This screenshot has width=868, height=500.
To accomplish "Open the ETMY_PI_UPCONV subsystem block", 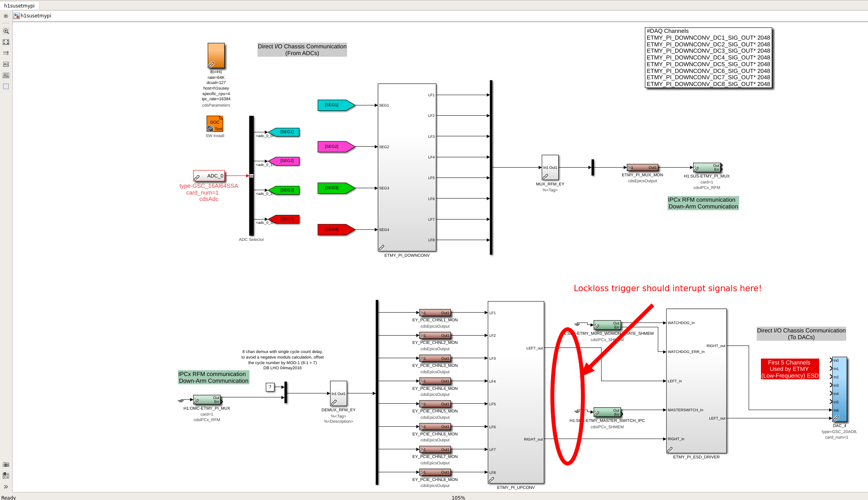I will [515, 392].
